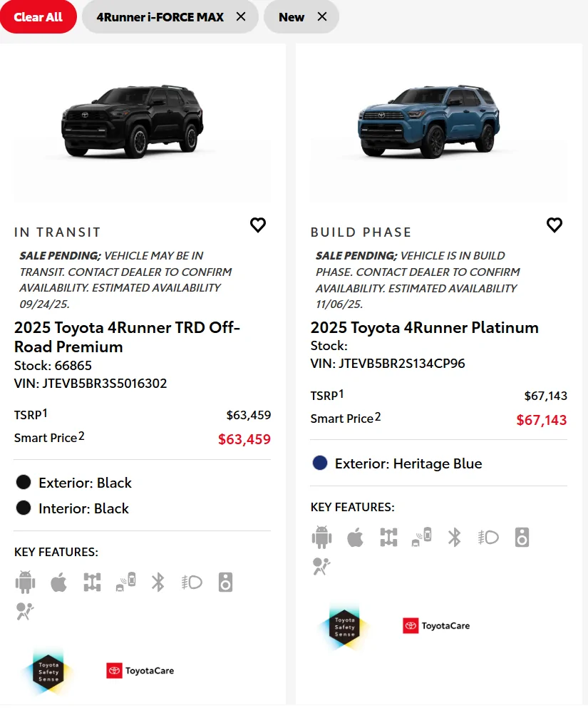Image resolution: width=588 pixels, height=713 pixels.
Task: Remove the New filter chip
Action: tap(322, 17)
